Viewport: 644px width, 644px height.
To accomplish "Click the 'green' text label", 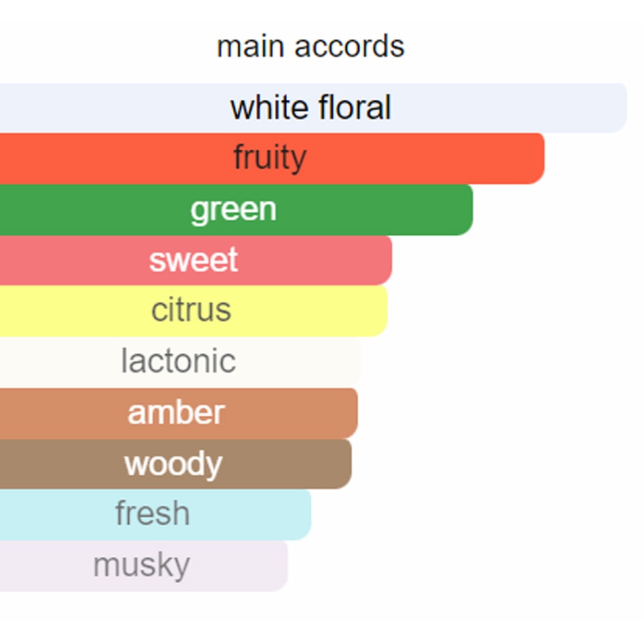I will click(x=233, y=210).
